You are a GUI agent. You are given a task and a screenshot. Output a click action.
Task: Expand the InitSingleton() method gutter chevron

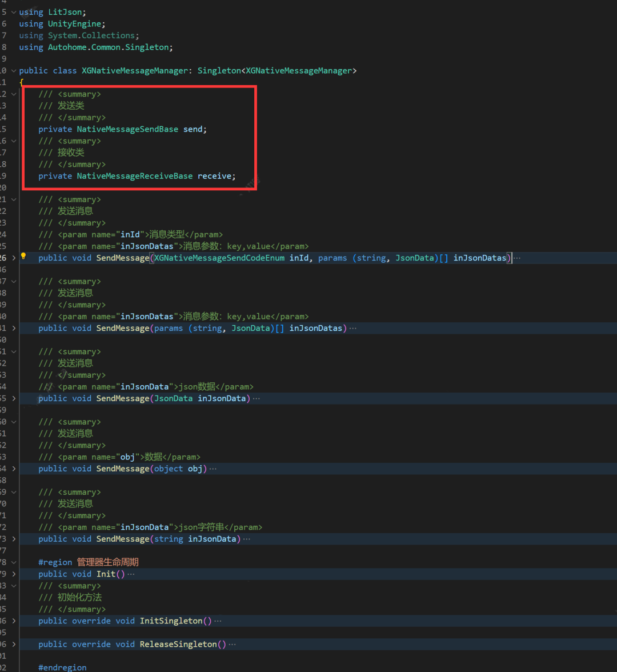14,621
